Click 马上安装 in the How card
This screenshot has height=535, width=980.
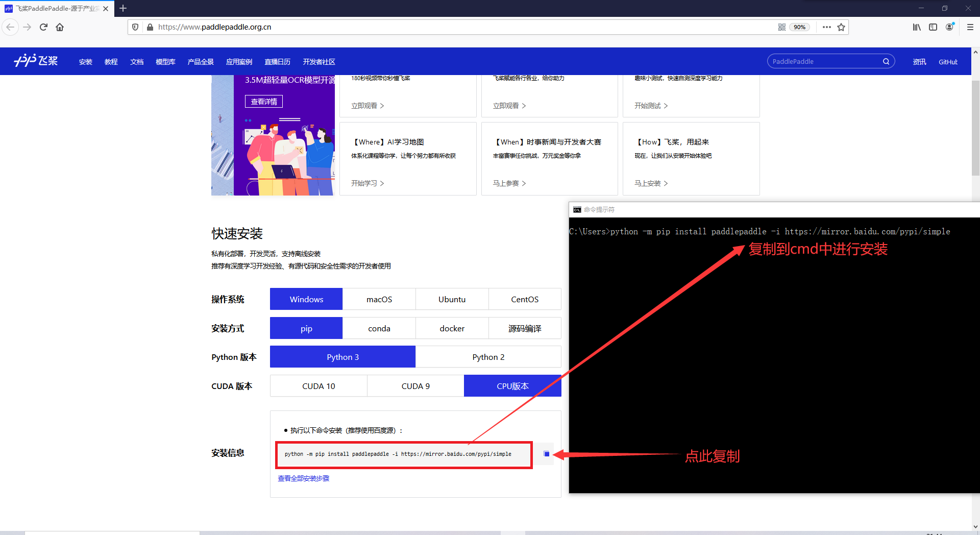(x=651, y=183)
